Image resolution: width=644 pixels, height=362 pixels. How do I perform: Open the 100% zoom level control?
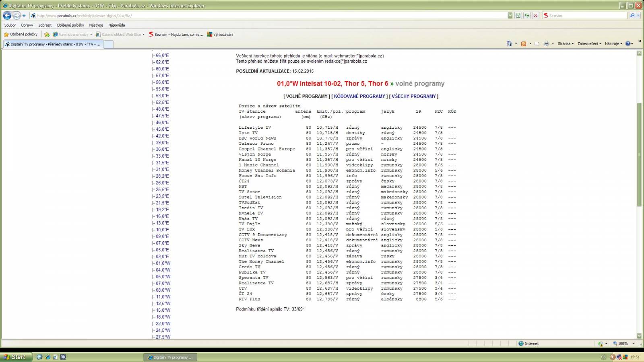[624, 343]
